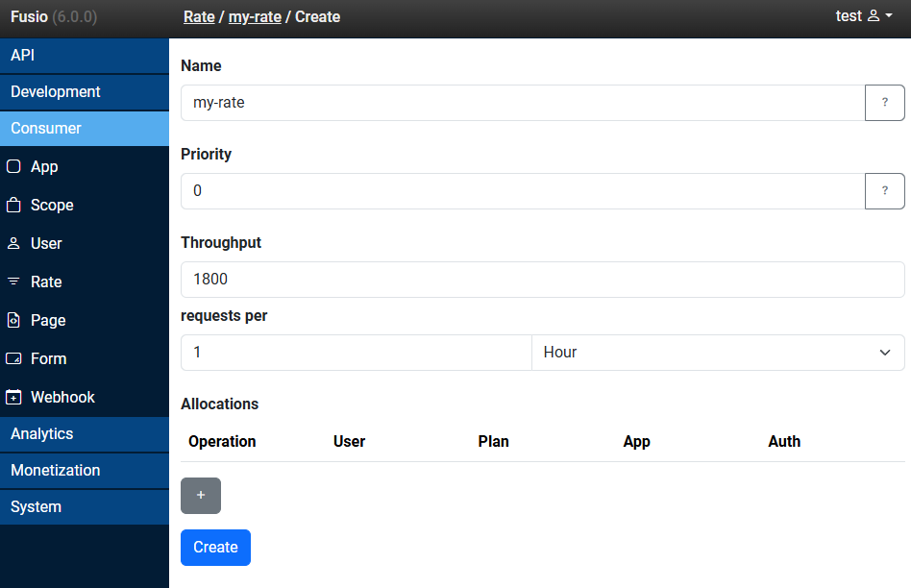The image size is (911, 588).
Task: Click the Scope bag icon
Action: (13, 205)
